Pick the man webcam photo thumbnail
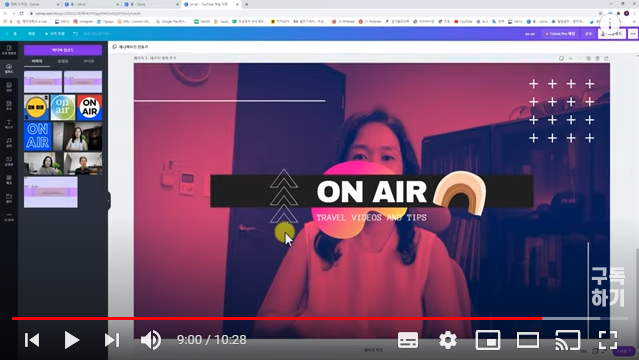Viewport: 639px width, 360px height. pos(83,163)
